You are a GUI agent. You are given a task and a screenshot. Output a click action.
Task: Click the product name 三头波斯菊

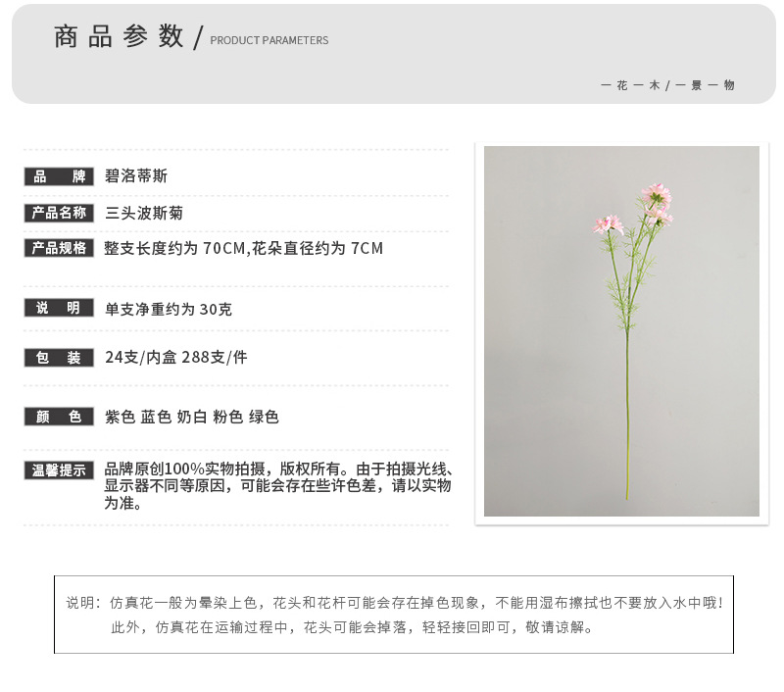144,213
